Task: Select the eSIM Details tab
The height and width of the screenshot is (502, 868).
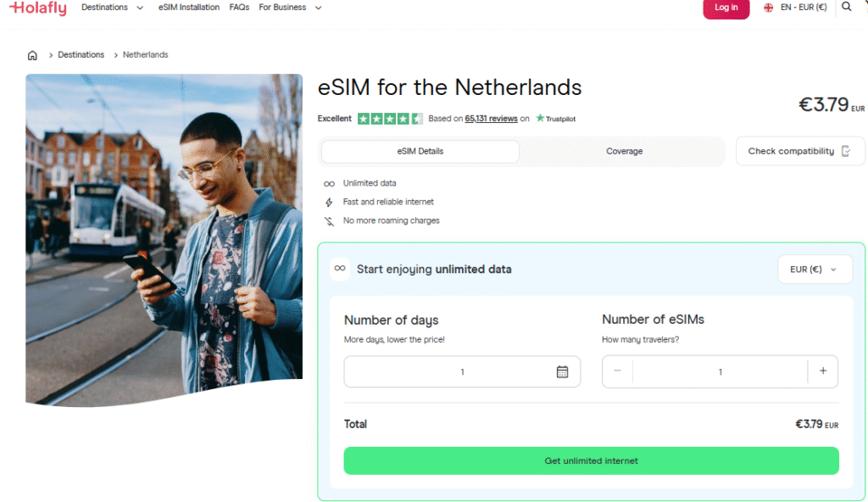Action: tap(419, 151)
